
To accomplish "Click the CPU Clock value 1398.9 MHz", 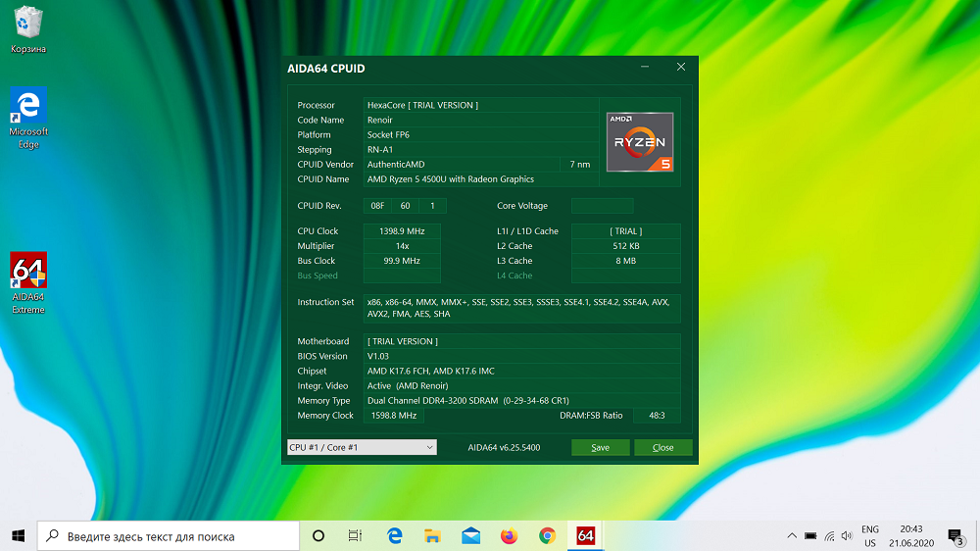I will pyautogui.click(x=402, y=230).
